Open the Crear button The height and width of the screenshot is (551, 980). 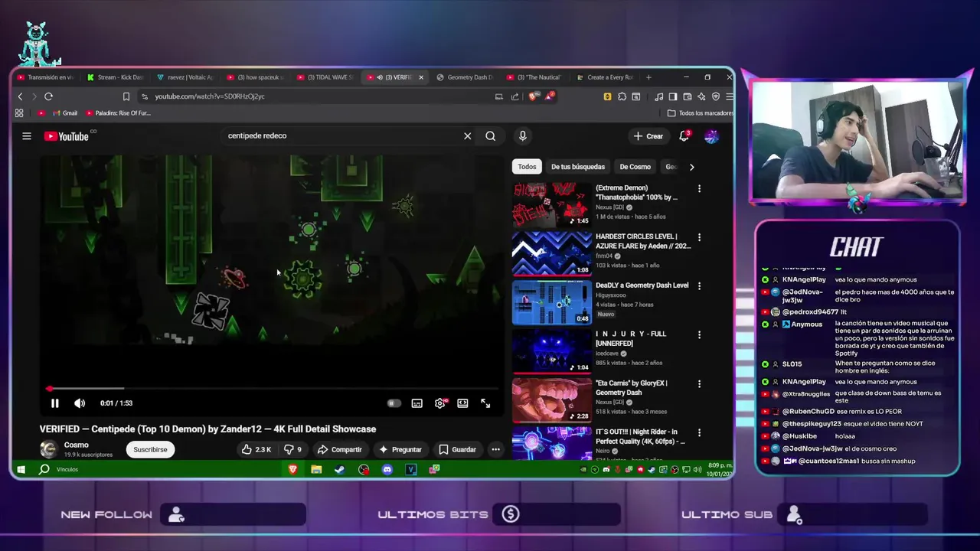(x=648, y=136)
